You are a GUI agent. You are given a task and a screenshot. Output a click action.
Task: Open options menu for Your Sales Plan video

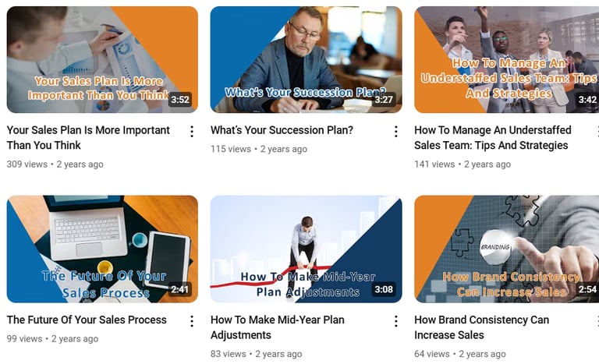click(192, 132)
